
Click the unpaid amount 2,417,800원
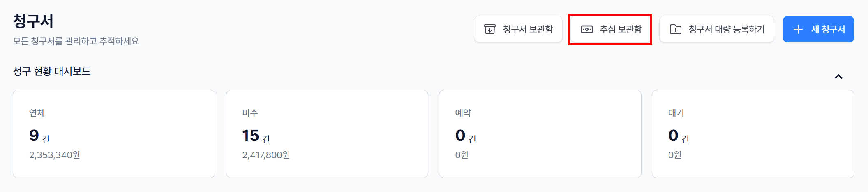(266, 155)
